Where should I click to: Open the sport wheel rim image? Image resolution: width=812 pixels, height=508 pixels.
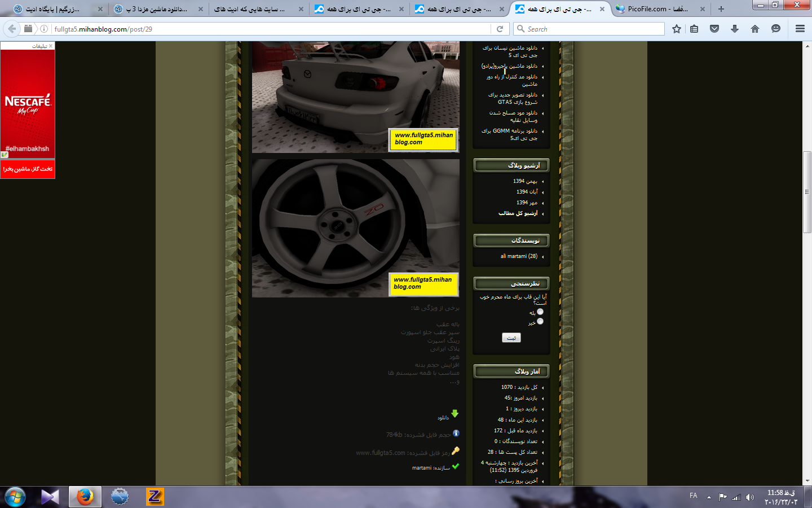355,228
